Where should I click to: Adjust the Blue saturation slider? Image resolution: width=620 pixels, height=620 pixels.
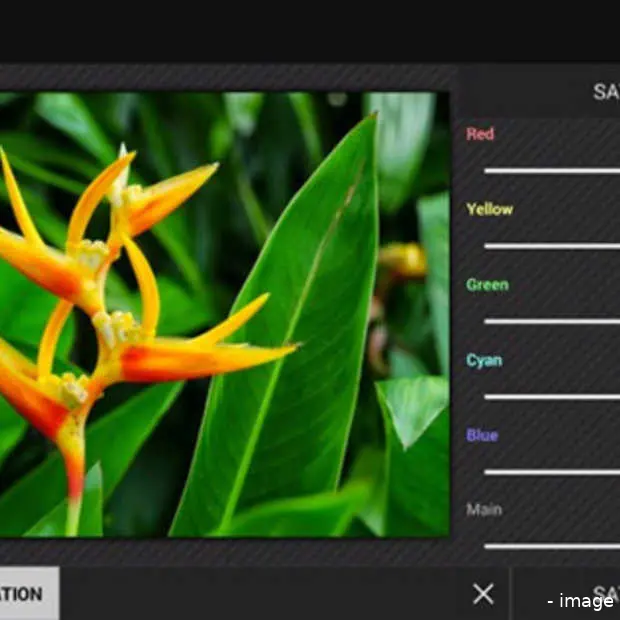pos(552,472)
